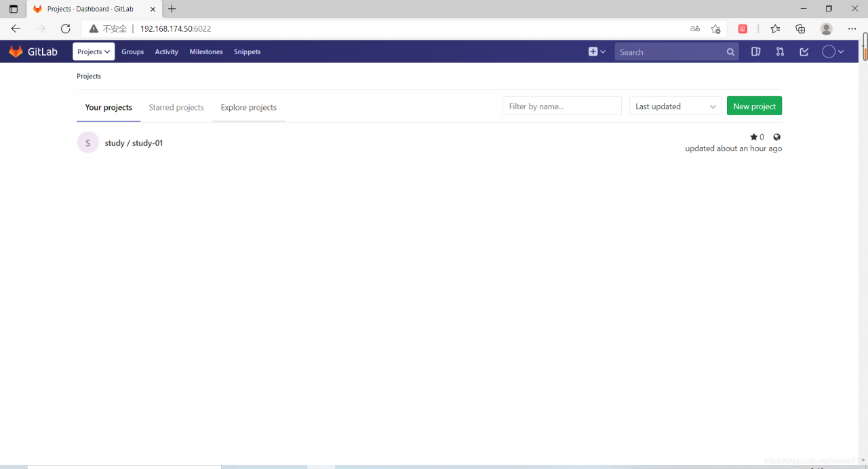The width and height of the screenshot is (868, 469).
Task: Open browser Collections icon
Action: [x=800, y=28]
